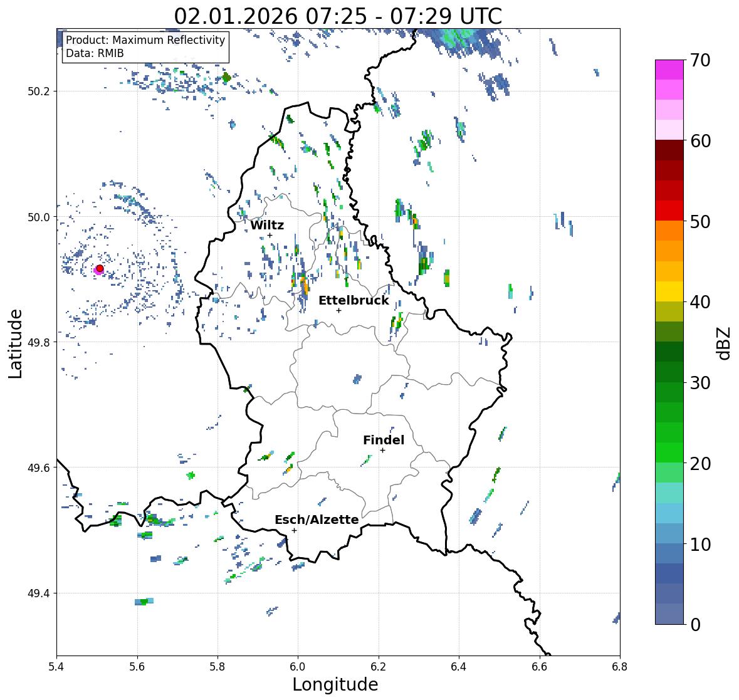Click the 20 dBZ colorbar tick label
This screenshot has width=739, height=700.
[x=700, y=463]
